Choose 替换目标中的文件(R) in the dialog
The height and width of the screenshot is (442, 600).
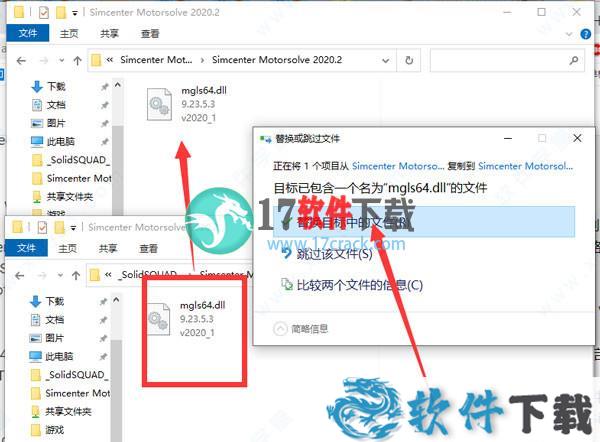[x=424, y=222]
